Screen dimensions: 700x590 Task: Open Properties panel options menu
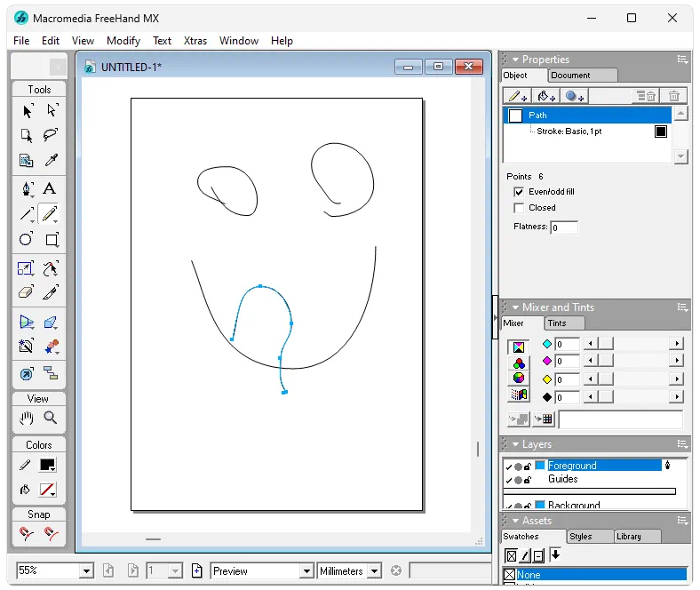click(x=682, y=60)
